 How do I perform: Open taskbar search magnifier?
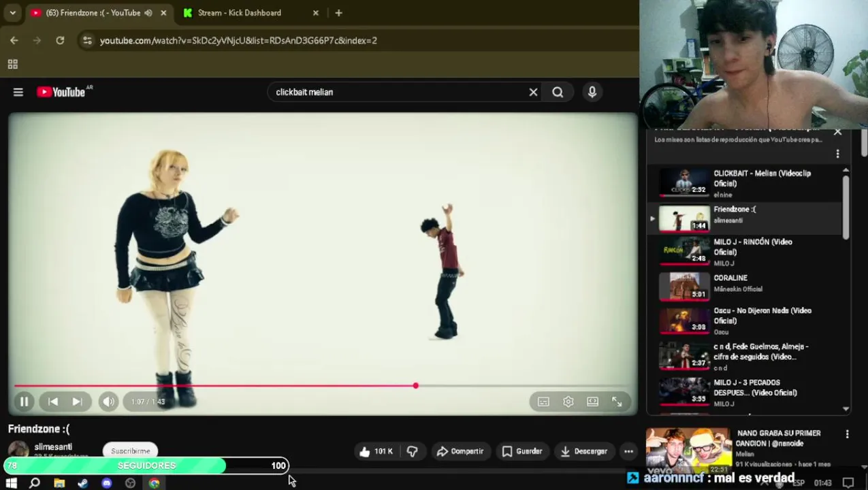coord(35,483)
